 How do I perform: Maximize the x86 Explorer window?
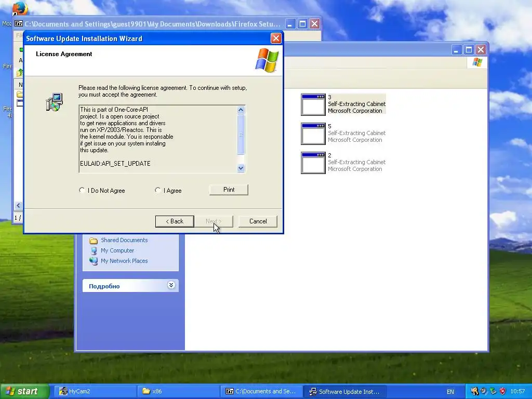tap(469, 50)
